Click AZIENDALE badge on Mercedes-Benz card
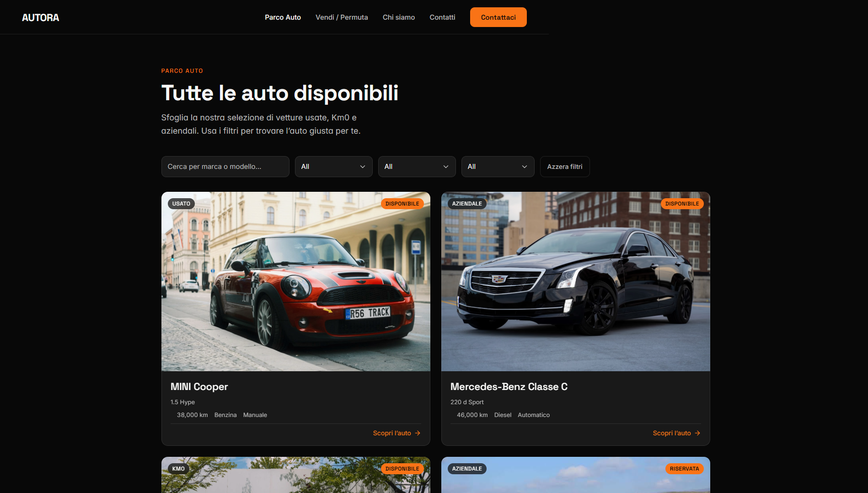The width and height of the screenshot is (868, 493). click(x=467, y=204)
